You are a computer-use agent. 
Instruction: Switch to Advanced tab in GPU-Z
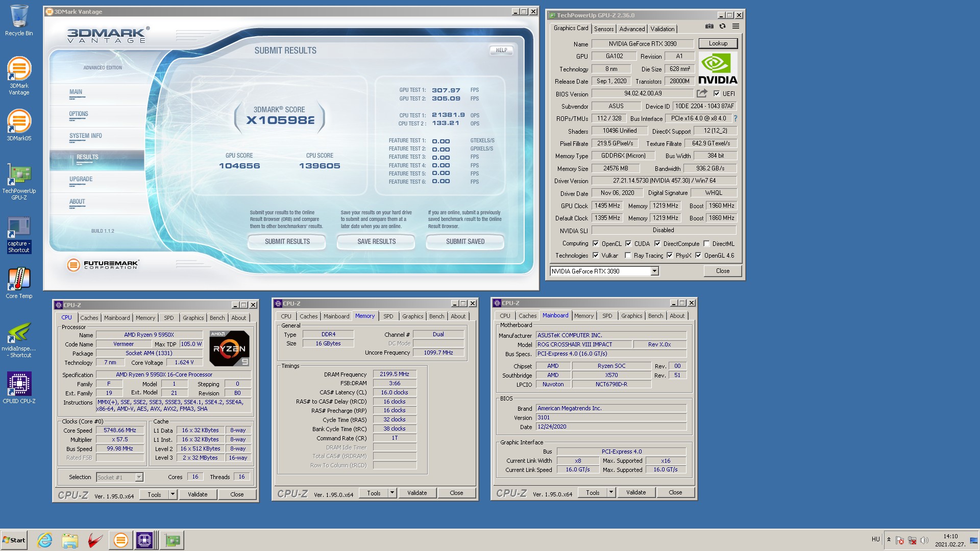tap(632, 29)
